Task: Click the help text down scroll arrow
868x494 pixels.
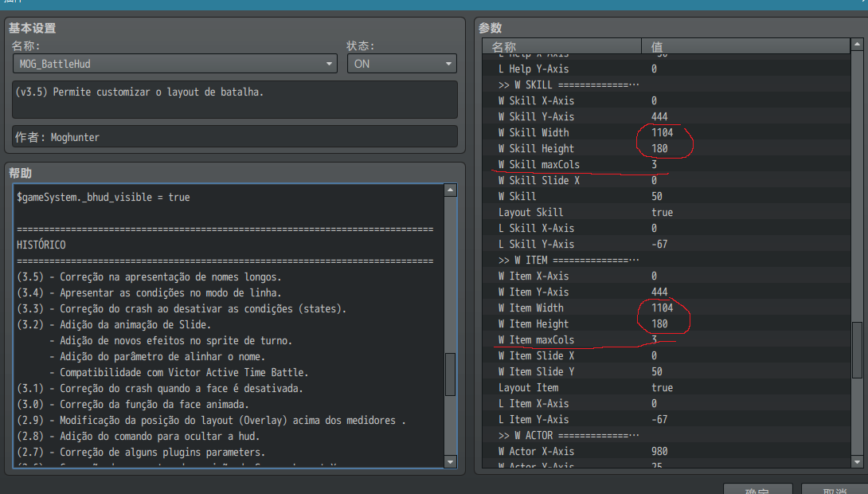Action: tap(450, 461)
